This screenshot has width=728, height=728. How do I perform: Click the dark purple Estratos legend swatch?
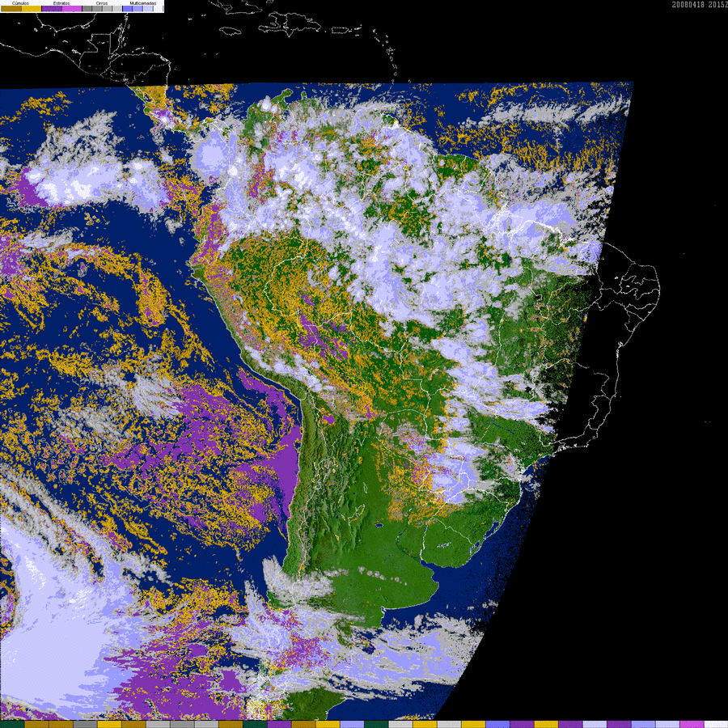pyautogui.click(x=52, y=8)
